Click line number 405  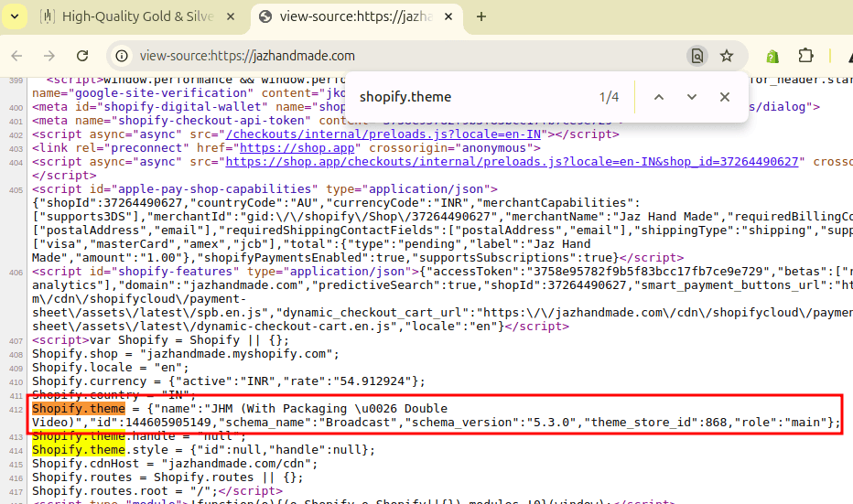(16, 189)
